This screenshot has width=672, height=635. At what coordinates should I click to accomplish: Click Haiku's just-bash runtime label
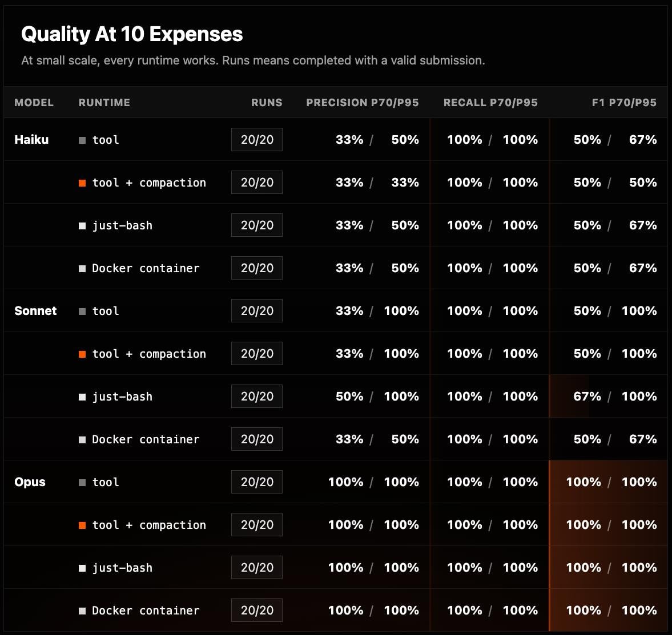tap(122, 226)
